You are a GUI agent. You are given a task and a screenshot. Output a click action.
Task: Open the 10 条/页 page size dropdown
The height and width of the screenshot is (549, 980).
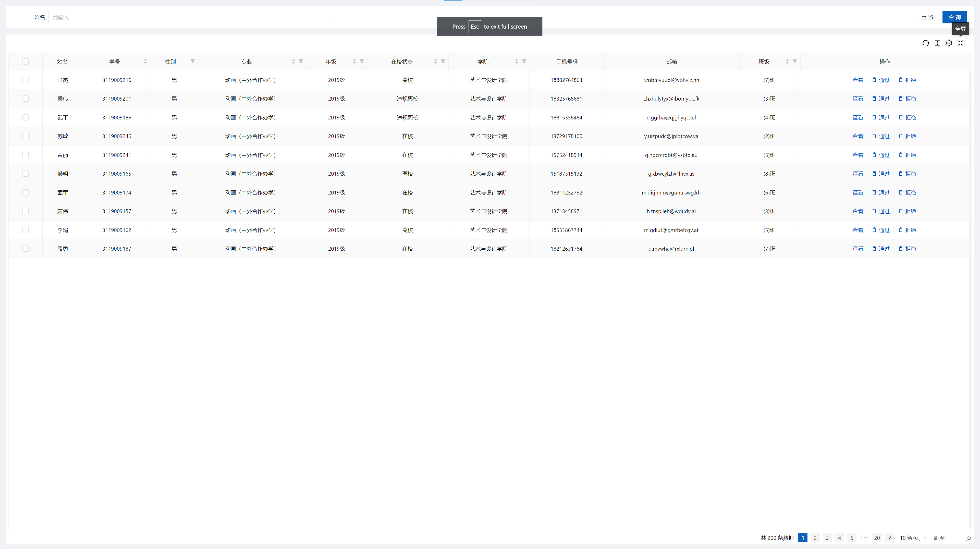pyautogui.click(x=913, y=538)
